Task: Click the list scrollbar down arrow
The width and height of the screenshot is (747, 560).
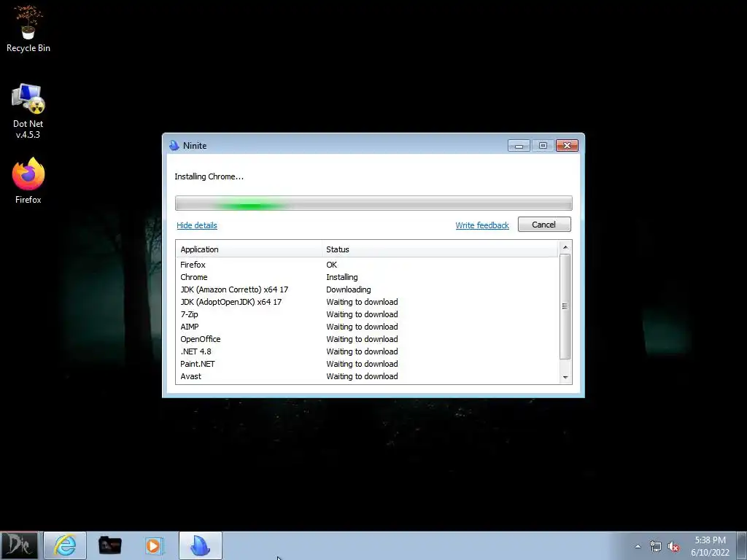Action: coord(565,377)
